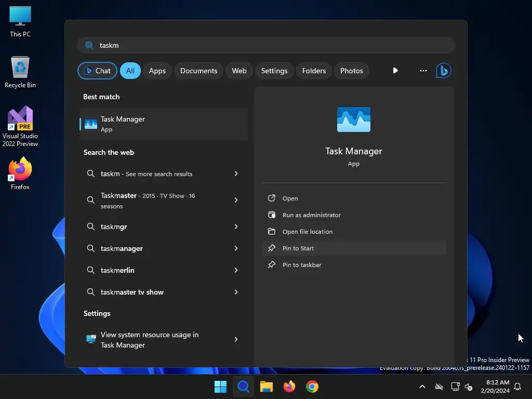This screenshot has height=399, width=532.
Task: Select the Settings filter tab
Action: coord(274,71)
